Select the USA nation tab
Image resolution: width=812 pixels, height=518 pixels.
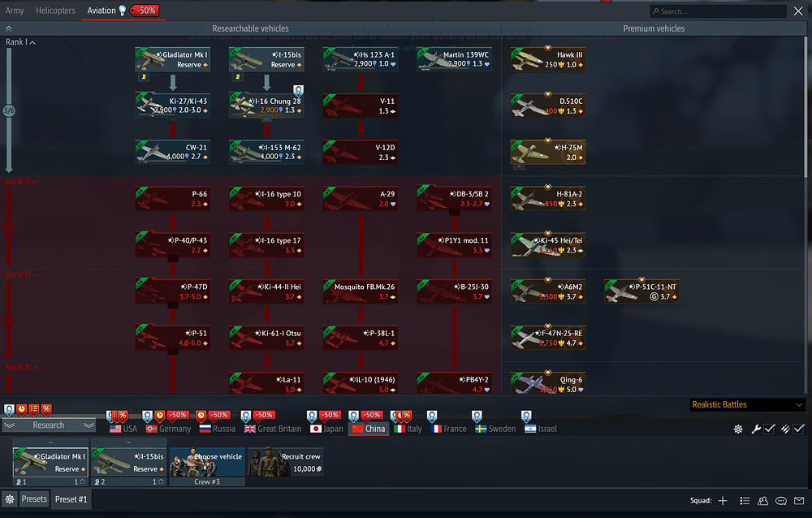tap(123, 429)
